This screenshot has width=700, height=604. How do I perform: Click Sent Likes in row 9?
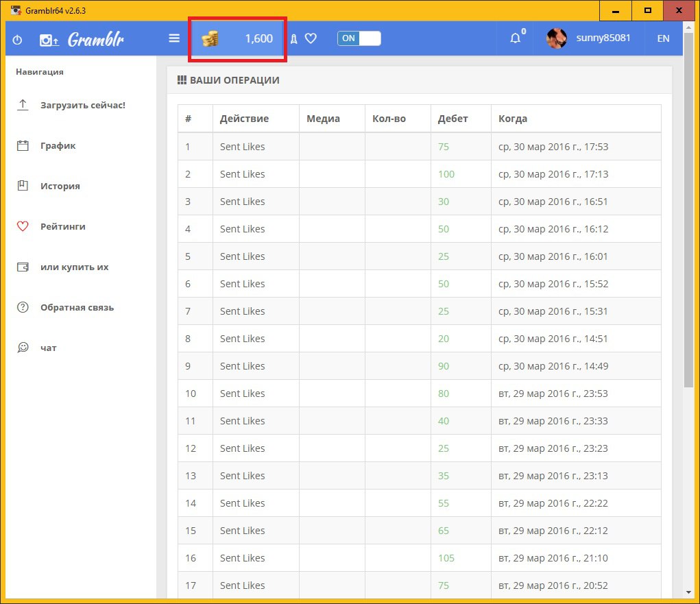tap(243, 366)
